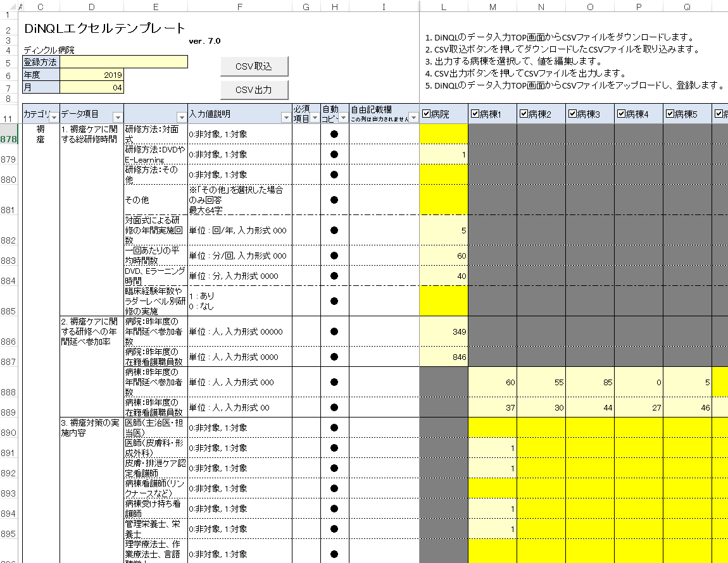The width and height of the screenshot is (728, 563).
Task: Select column header D
Action: coord(92,6)
